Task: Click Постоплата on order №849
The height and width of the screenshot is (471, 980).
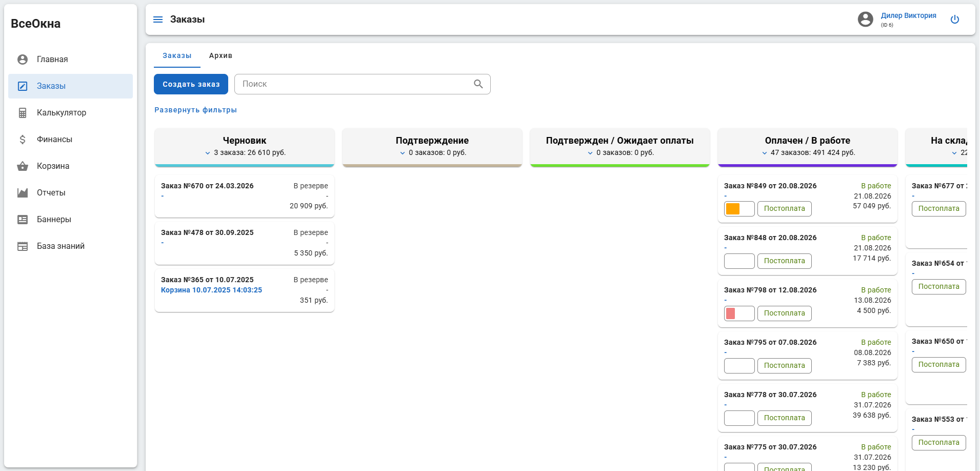Action: (785, 209)
